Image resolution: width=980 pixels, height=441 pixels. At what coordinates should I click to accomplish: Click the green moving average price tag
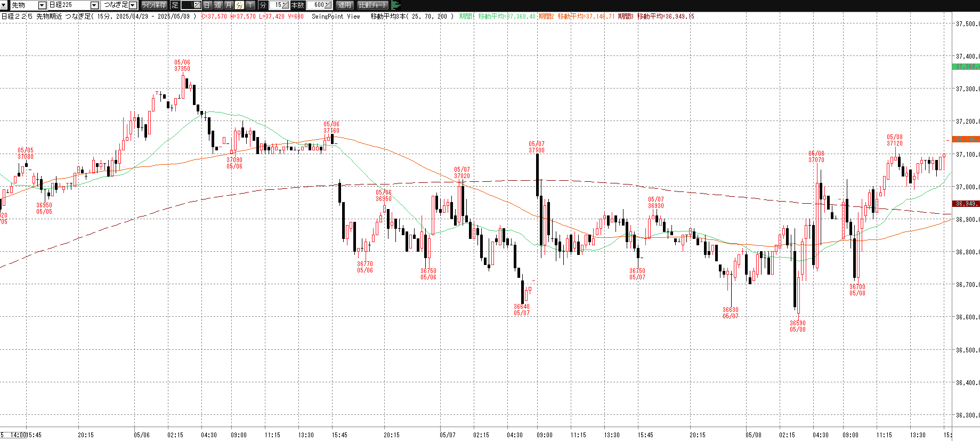click(966, 67)
